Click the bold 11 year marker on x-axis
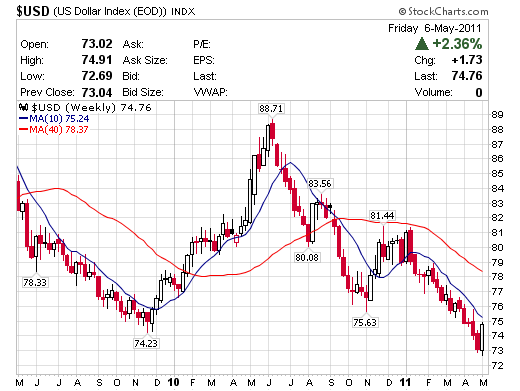This screenshot has width=520, height=391. click(405, 382)
